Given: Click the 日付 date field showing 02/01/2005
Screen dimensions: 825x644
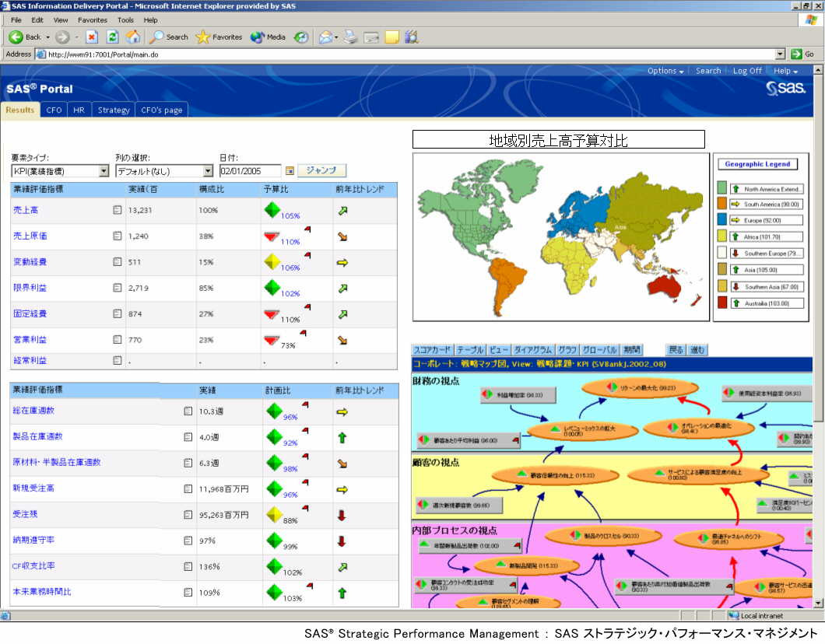Looking at the screenshot, I should click(251, 171).
